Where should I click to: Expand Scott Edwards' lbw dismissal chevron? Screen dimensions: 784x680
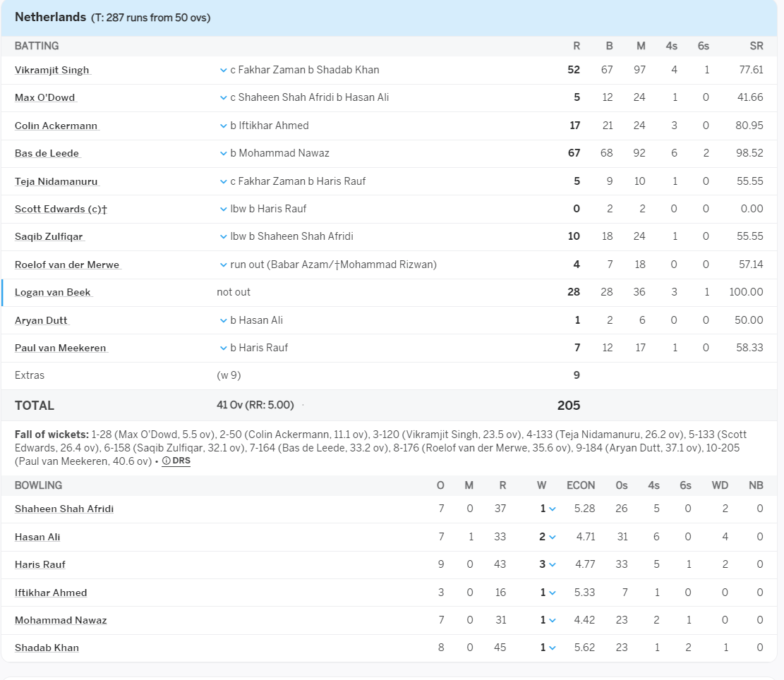coord(223,209)
